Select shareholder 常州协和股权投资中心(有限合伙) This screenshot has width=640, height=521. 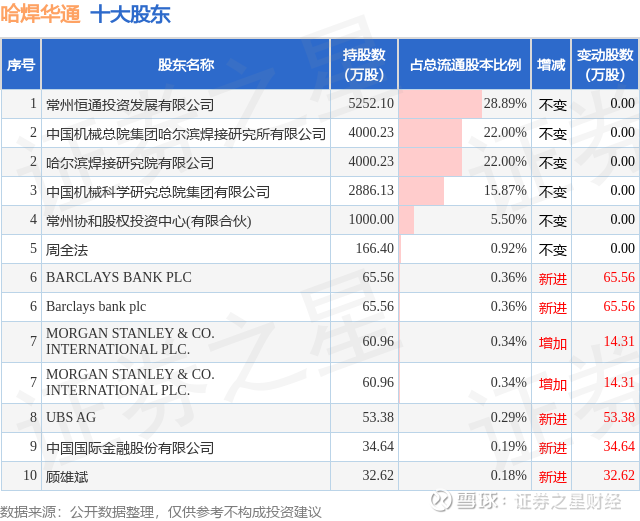click(149, 221)
